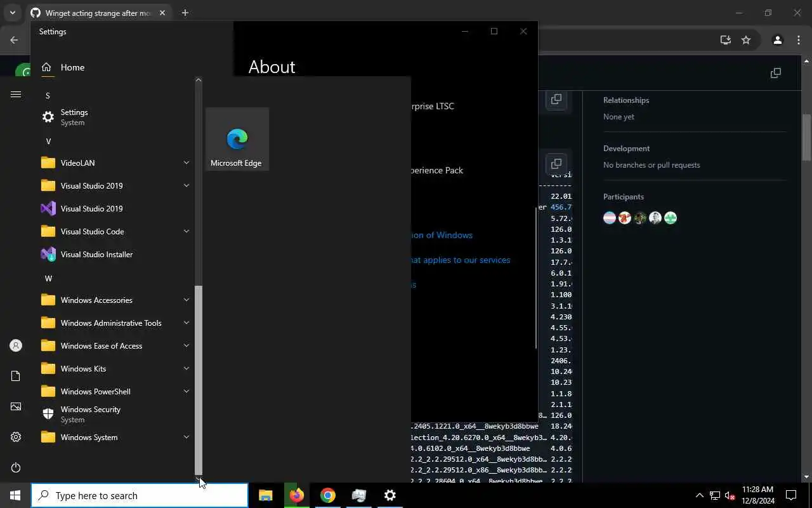
Task: Show hidden tray icons chevron
Action: pyautogui.click(x=700, y=495)
